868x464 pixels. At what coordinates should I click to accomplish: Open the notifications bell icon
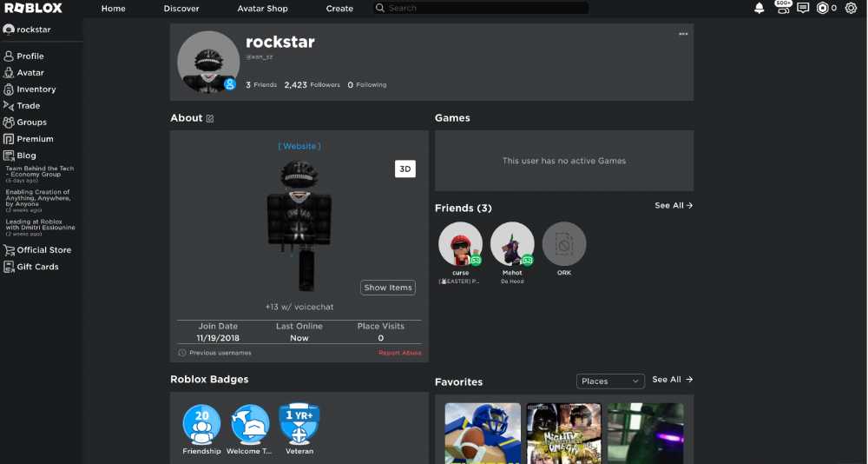pos(759,8)
